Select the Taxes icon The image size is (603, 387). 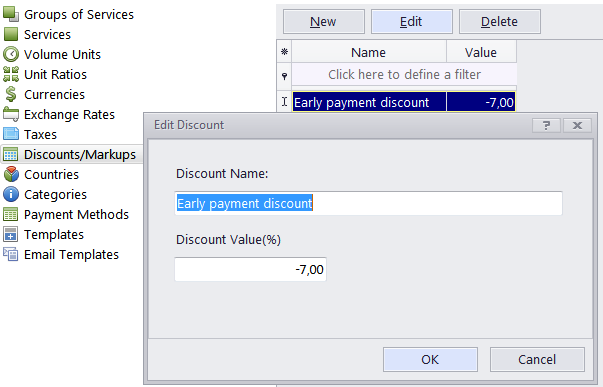[11, 134]
